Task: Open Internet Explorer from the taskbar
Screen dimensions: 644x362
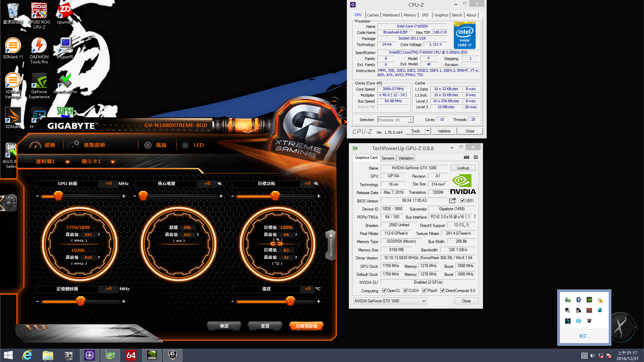Action: point(27,355)
